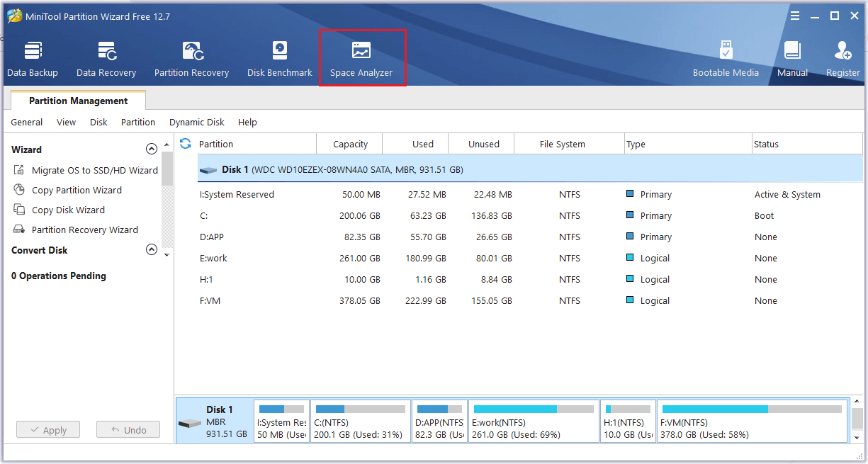The width and height of the screenshot is (868, 464).
Task: Click the Boot status cell
Action: tap(764, 215)
